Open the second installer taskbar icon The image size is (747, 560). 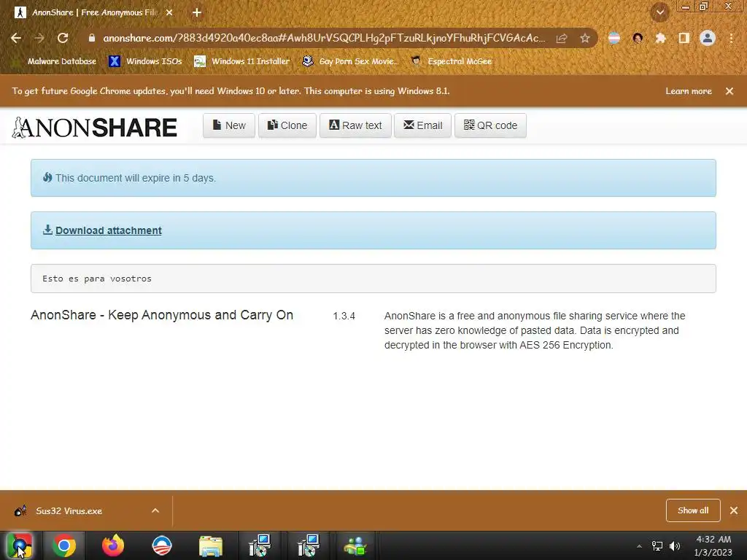[308, 545]
